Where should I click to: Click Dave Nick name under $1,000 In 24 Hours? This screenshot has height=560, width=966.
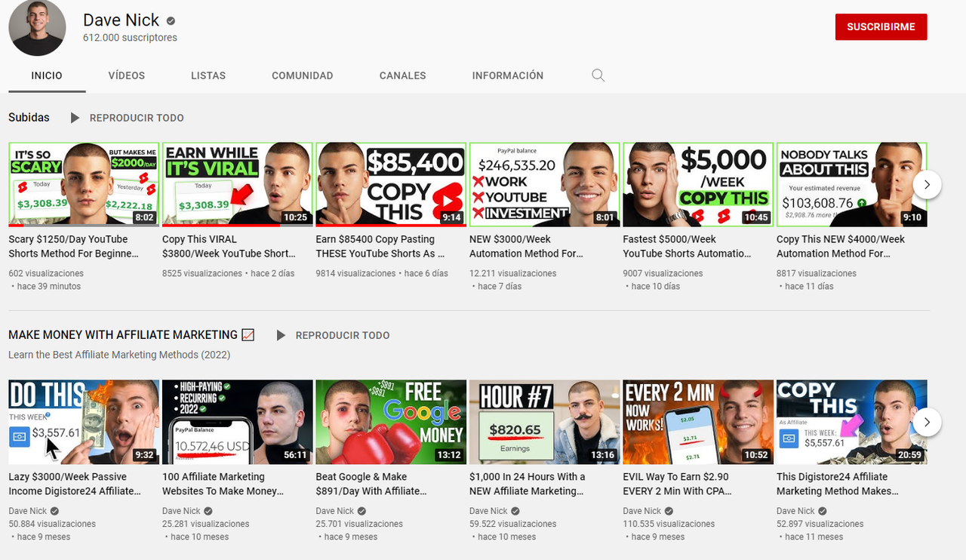pyautogui.click(x=489, y=511)
